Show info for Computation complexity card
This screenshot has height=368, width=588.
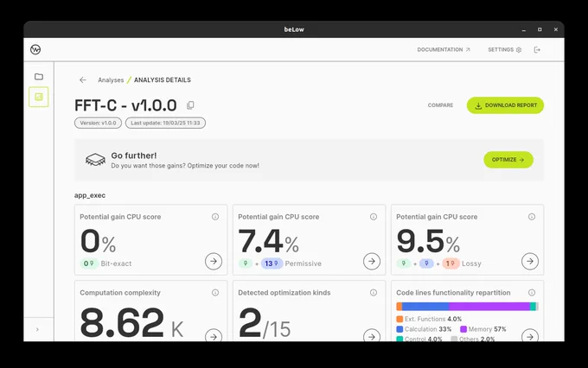pos(215,293)
